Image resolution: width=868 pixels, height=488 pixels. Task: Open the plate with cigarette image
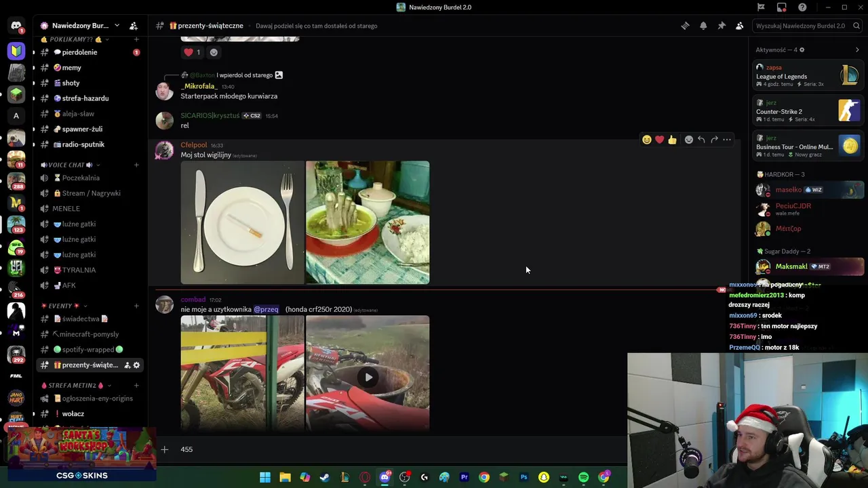point(243,222)
